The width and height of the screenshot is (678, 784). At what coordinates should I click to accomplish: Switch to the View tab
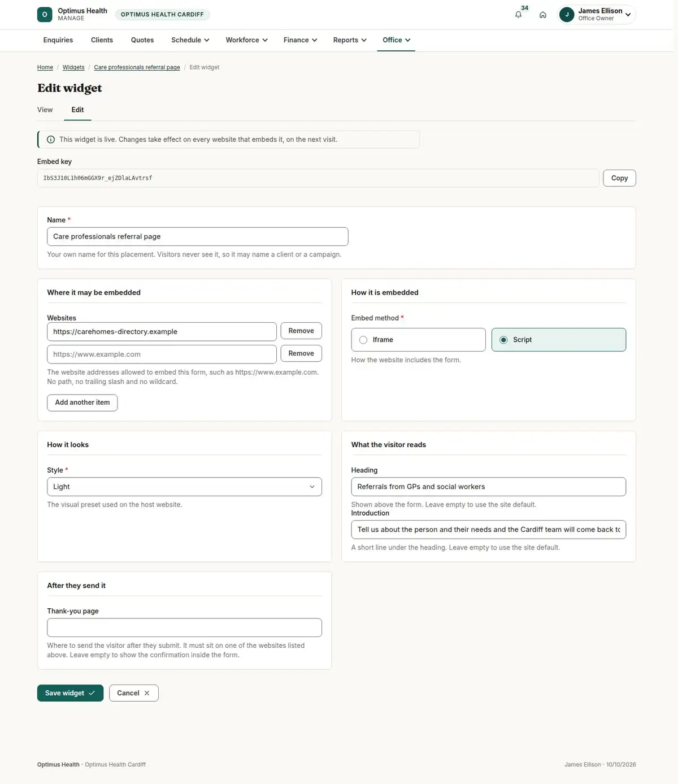coord(45,110)
